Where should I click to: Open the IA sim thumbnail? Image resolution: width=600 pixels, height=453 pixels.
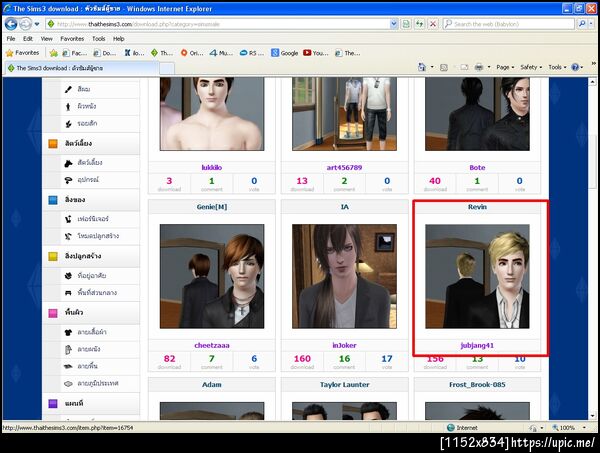[x=344, y=276]
